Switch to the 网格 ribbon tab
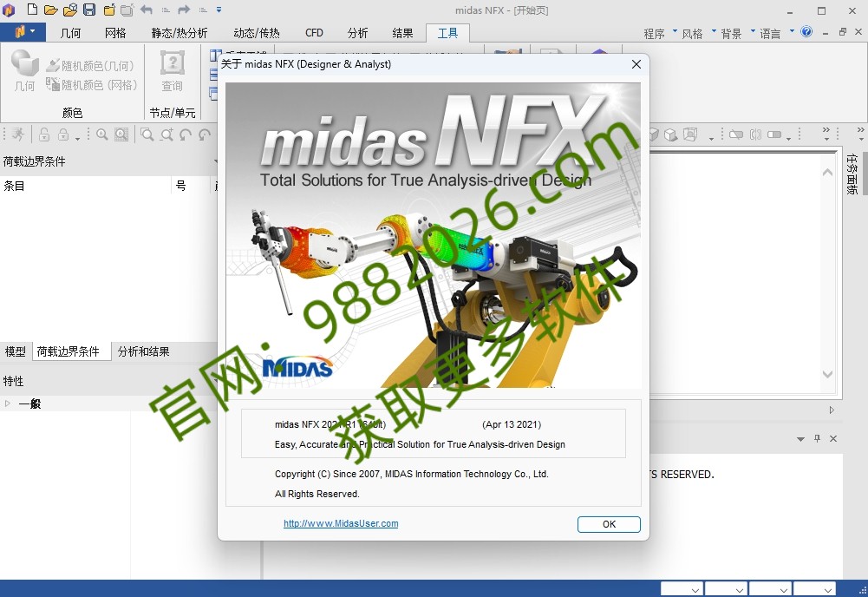This screenshot has width=868, height=597. click(x=115, y=33)
